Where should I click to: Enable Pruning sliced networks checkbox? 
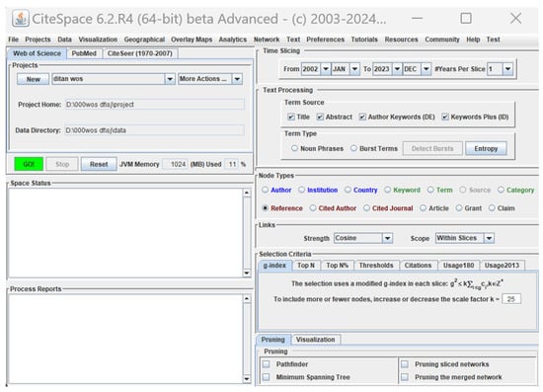click(405, 364)
